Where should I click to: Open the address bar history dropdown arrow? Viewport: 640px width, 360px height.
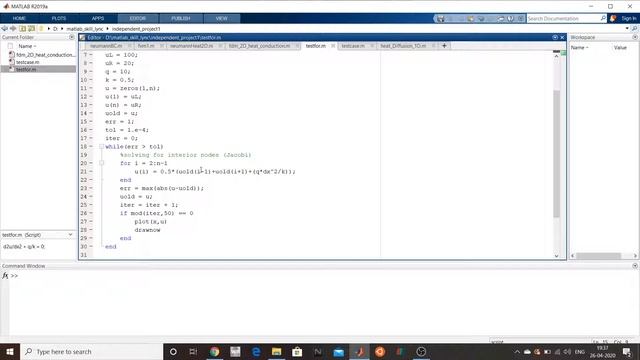click(627, 29)
